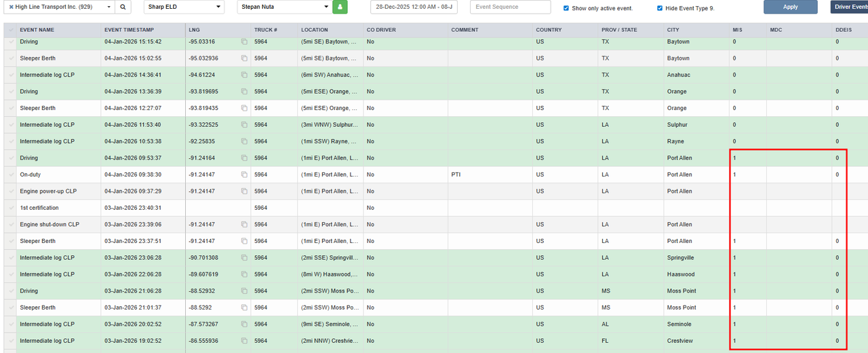Click the COUNTRY column header
This screenshot has height=353, width=868.
[565, 30]
